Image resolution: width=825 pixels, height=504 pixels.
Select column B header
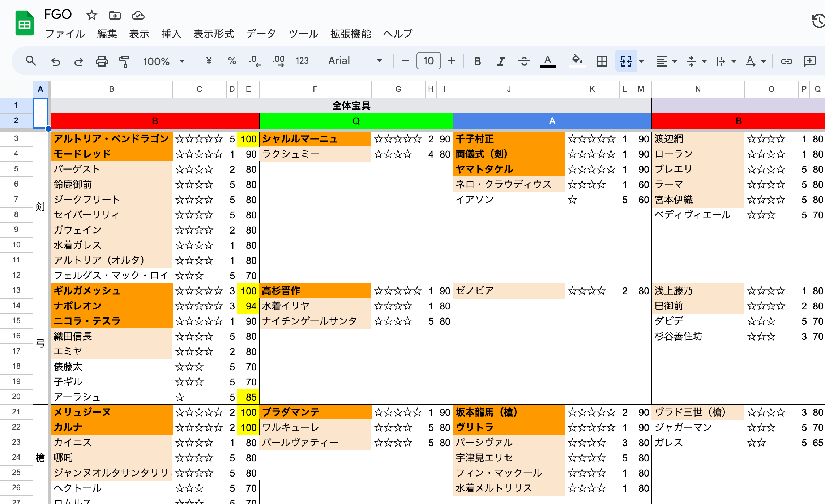point(112,89)
